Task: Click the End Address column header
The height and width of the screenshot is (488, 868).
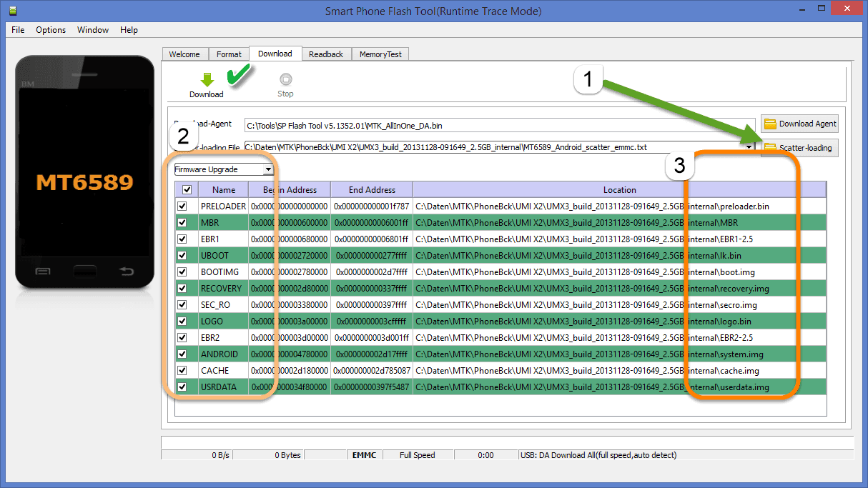Action: 372,189
